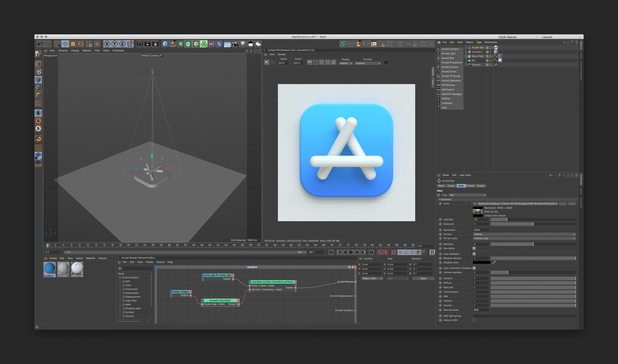Click the Floor grid object icon

pyautogui.click(x=227, y=44)
